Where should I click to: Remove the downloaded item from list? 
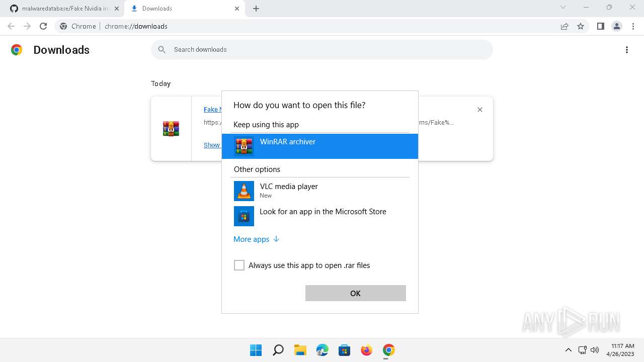[x=480, y=110]
